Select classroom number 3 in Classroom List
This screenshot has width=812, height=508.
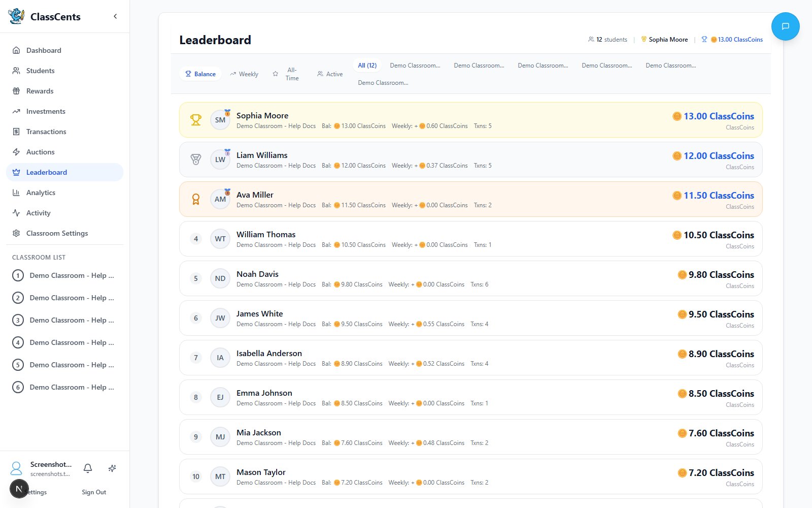click(64, 320)
